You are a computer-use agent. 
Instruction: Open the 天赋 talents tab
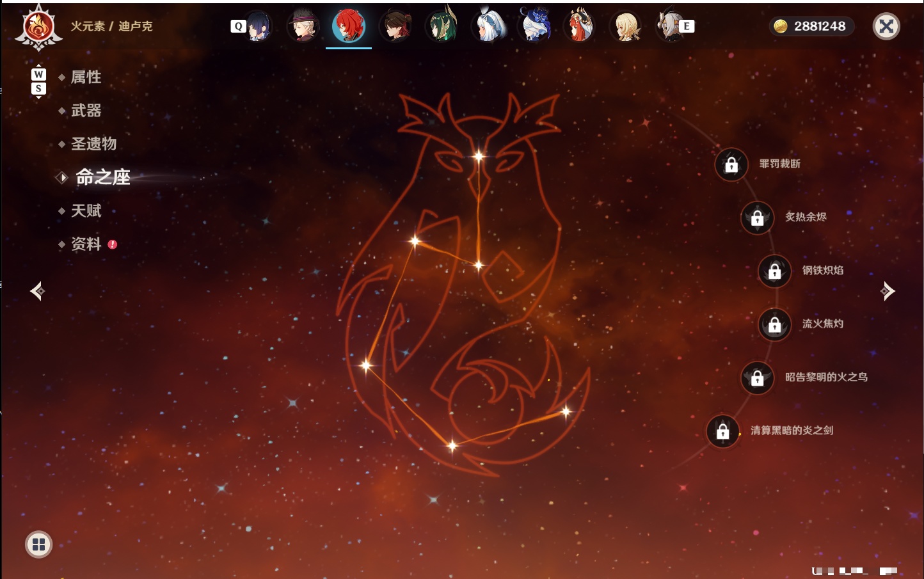[86, 210]
